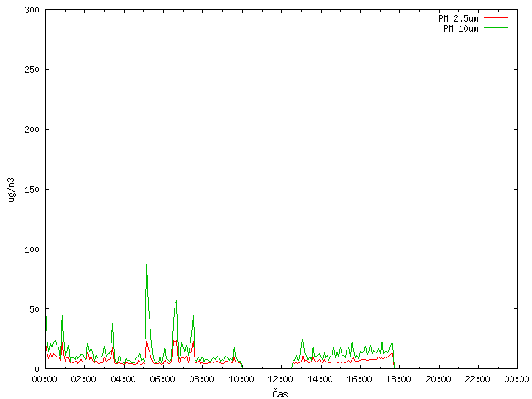
Task: Click the y-axis value 150
Action: (x=32, y=190)
